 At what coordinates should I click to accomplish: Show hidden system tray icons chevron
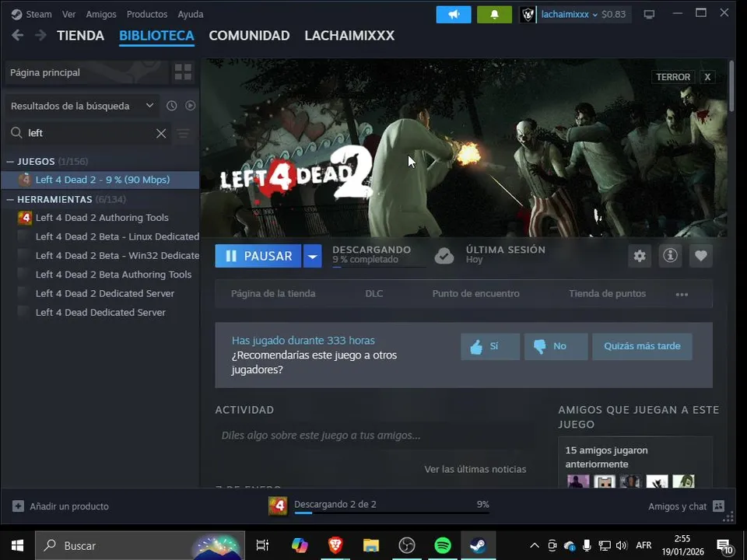point(535,545)
